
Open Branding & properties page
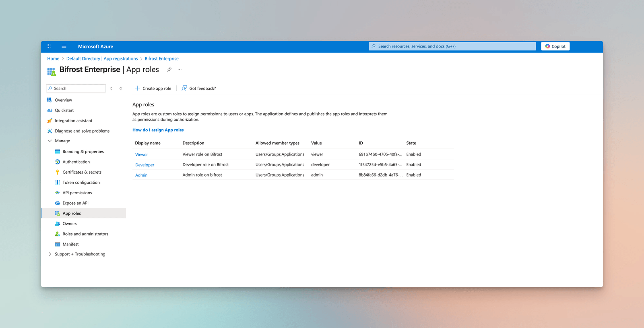83,152
